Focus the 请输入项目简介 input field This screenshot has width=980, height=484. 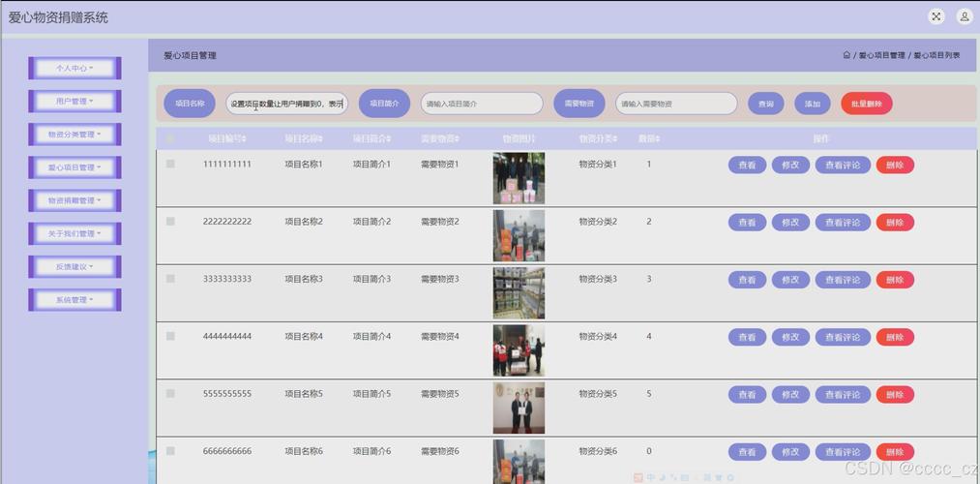point(481,104)
